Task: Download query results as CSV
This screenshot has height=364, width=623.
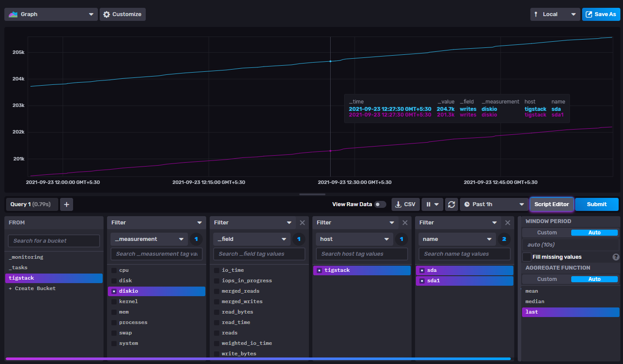Action: click(x=405, y=204)
